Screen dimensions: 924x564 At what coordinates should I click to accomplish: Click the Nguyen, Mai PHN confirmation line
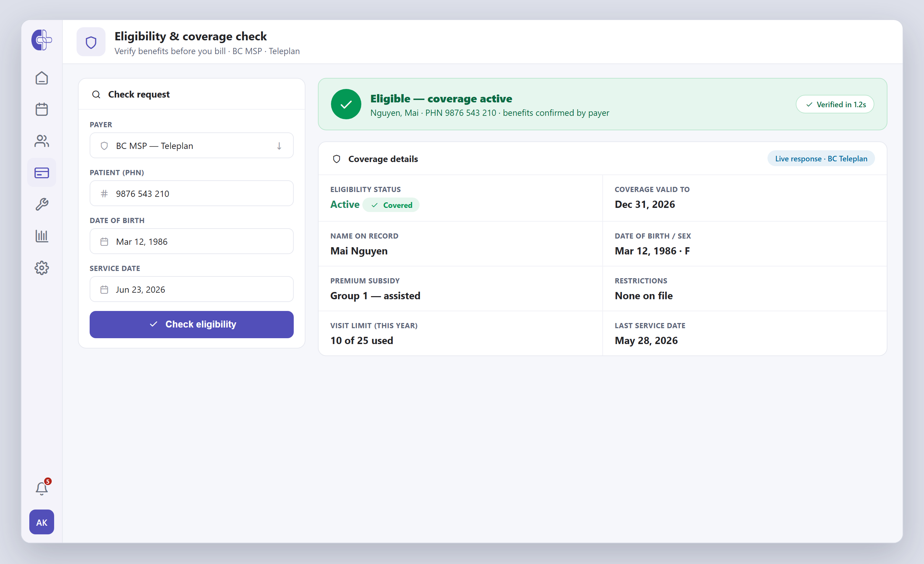(x=489, y=113)
